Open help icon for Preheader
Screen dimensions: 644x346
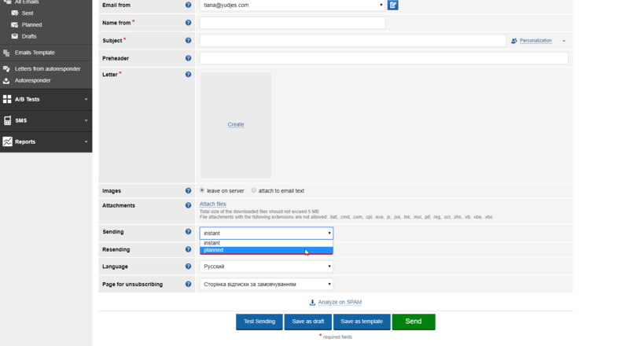(188, 58)
